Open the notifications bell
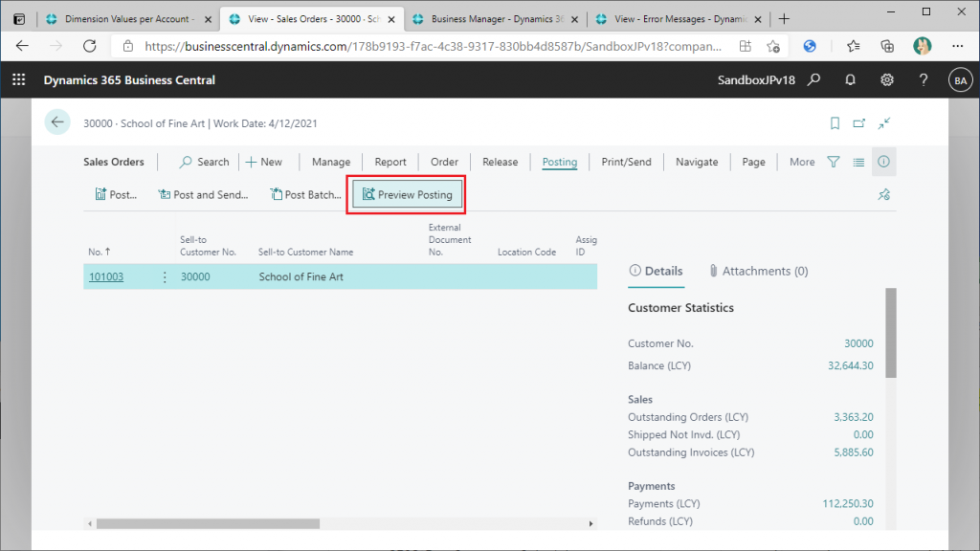This screenshot has height=551, width=980. pyautogui.click(x=850, y=80)
